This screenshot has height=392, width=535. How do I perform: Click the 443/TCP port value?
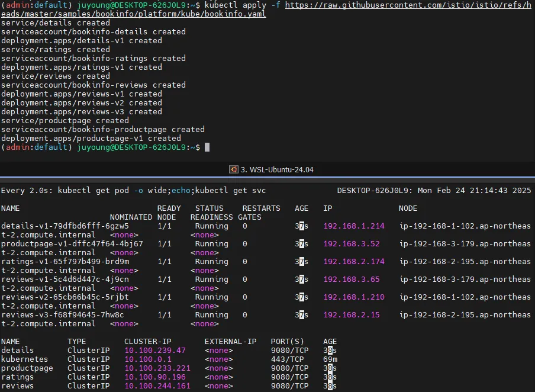click(x=287, y=359)
